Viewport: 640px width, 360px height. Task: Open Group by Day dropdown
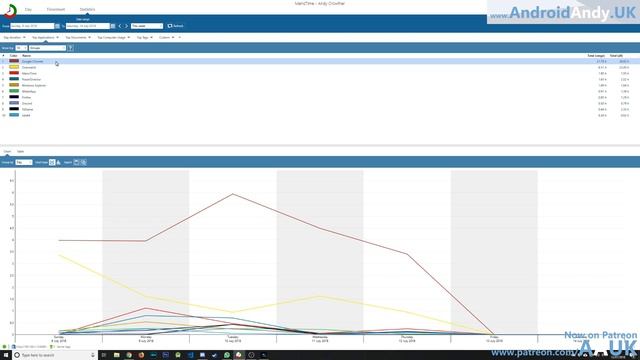pyautogui.click(x=24, y=162)
